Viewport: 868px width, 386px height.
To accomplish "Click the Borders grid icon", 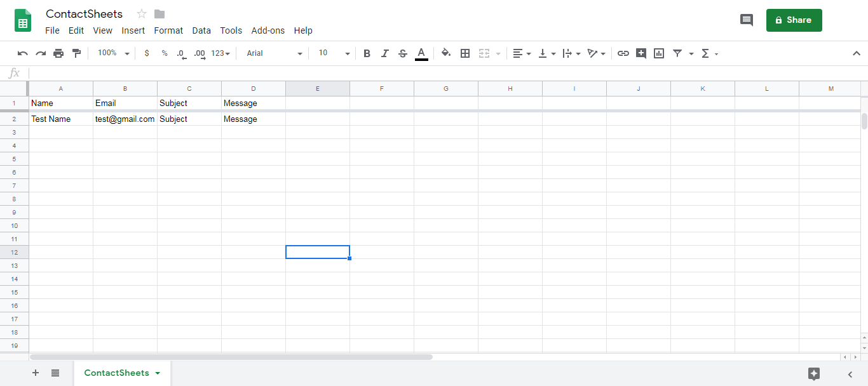I will (465, 53).
